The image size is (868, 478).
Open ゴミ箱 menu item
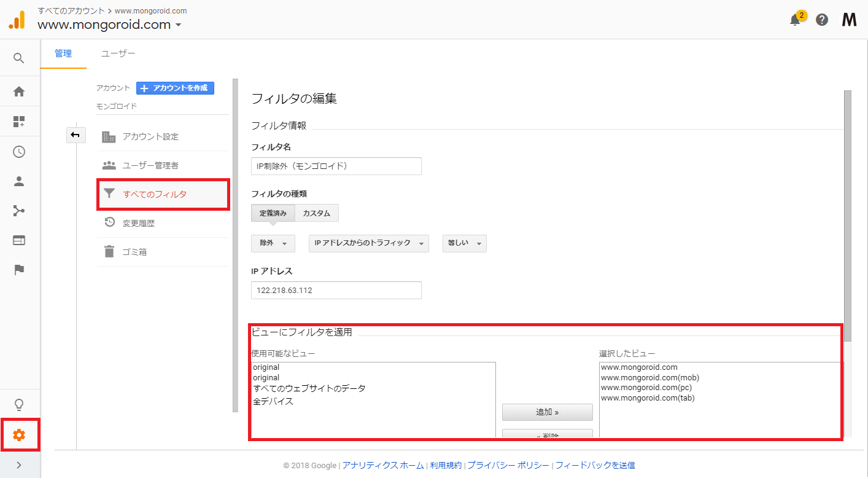click(163, 252)
